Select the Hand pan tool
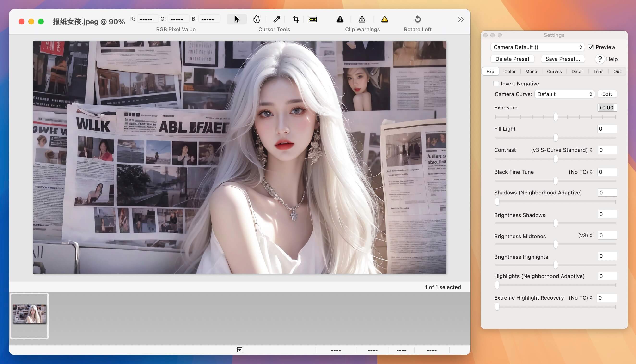Viewport: 636px width, 364px height. tap(256, 19)
